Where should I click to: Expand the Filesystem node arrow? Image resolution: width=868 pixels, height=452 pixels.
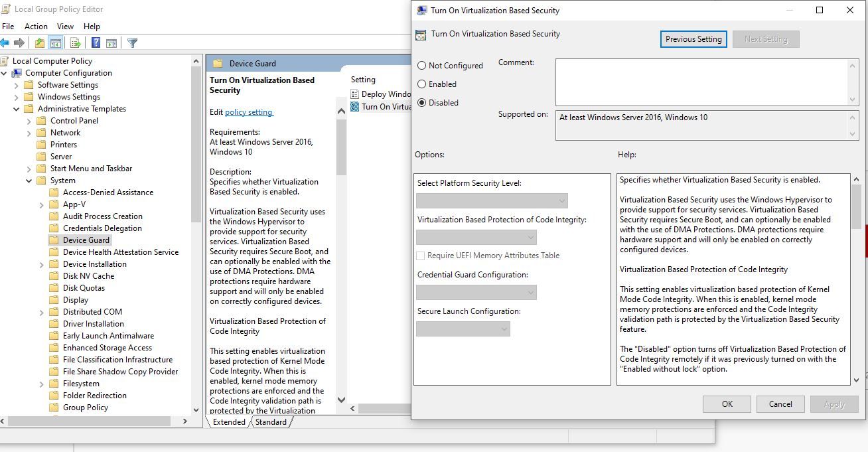pos(42,384)
